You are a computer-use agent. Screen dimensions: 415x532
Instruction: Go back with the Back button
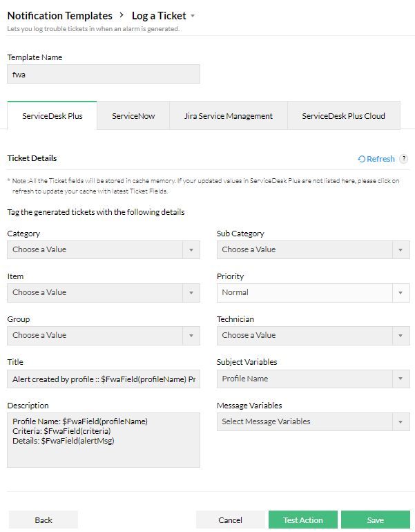(x=44, y=520)
